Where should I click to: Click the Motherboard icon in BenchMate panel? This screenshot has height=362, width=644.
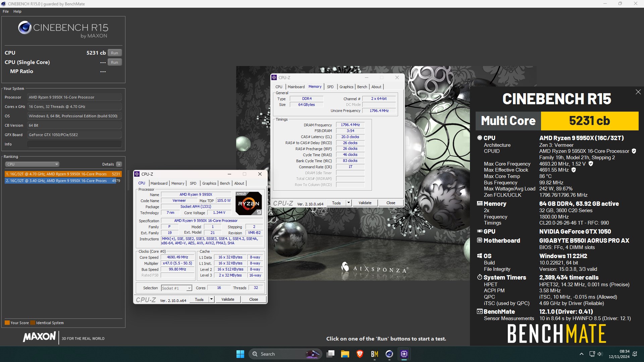click(x=480, y=240)
